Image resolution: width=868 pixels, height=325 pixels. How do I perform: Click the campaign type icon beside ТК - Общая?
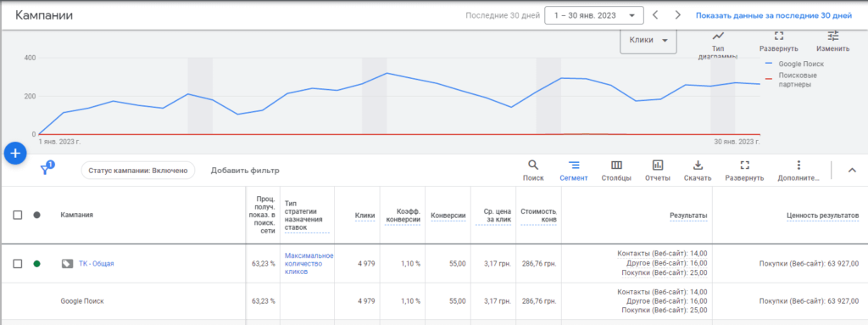67,263
